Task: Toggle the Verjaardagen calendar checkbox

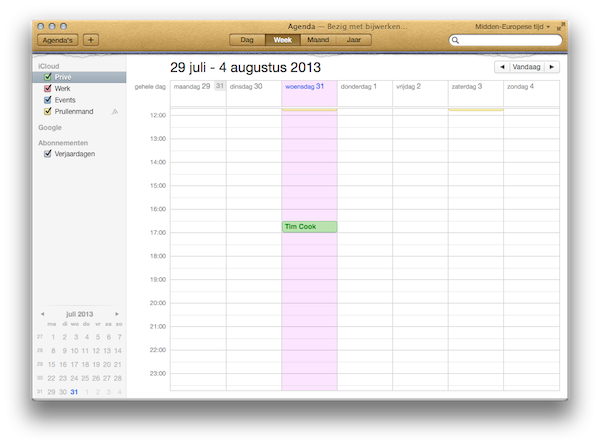Action: point(47,154)
